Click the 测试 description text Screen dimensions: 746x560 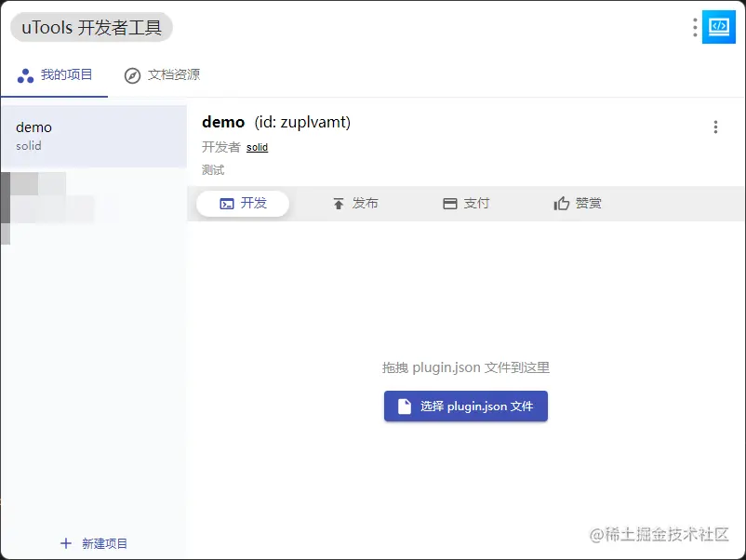click(213, 170)
